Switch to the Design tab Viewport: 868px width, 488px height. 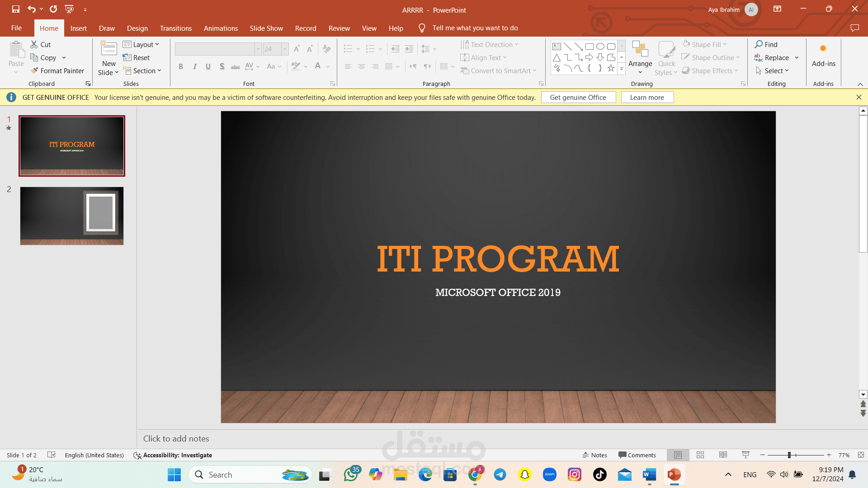click(x=137, y=28)
